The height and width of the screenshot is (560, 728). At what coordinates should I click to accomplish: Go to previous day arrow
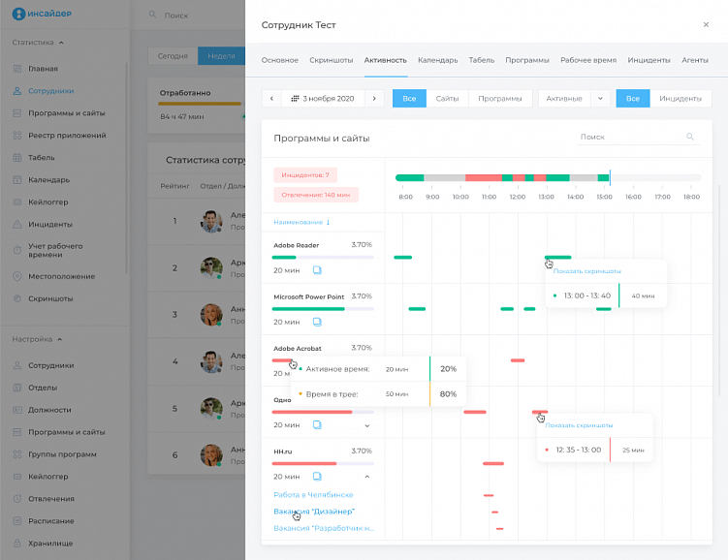pos(271,99)
